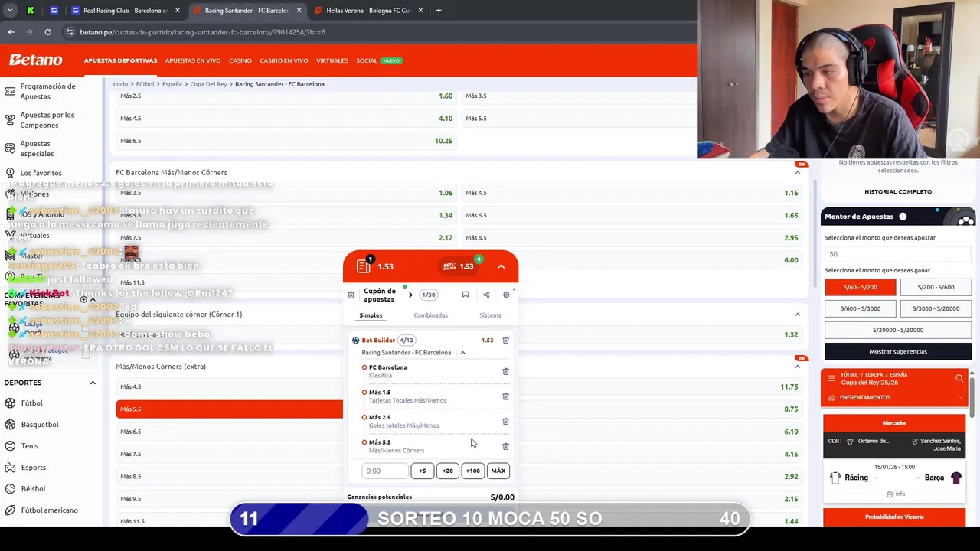The height and width of the screenshot is (551, 980).
Task: Remove FC Barcelona Clasifica selection
Action: point(505,371)
